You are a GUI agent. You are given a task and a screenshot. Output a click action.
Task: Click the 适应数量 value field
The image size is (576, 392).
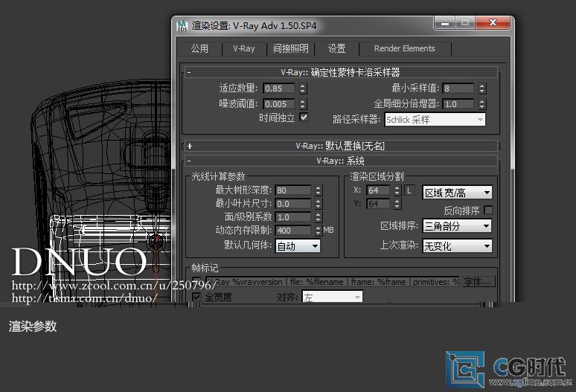click(x=279, y=89)
